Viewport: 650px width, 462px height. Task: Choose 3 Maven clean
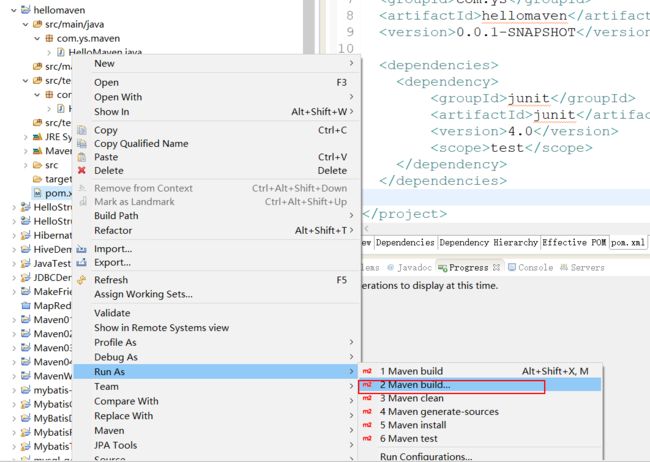(480, 398)
